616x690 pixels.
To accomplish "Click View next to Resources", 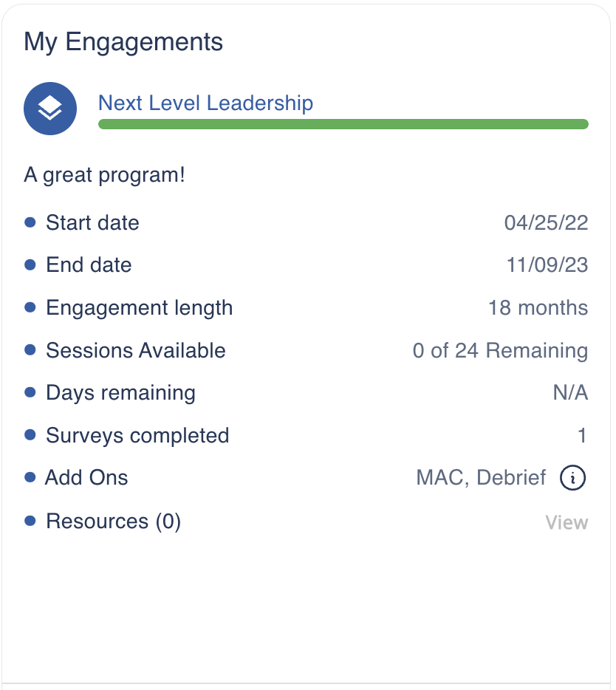I will [x=567, y=523].
